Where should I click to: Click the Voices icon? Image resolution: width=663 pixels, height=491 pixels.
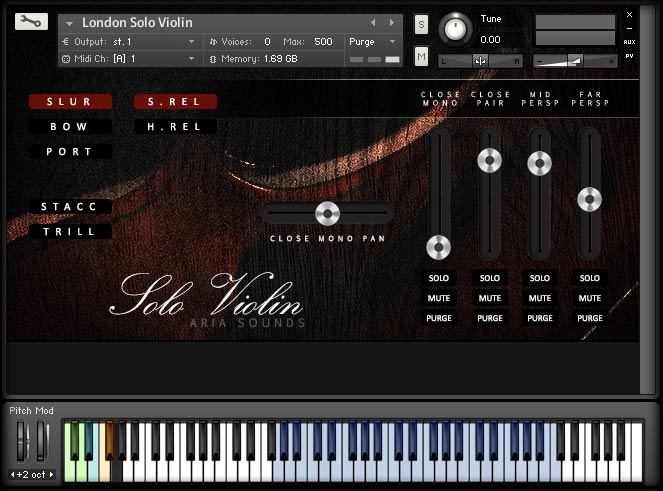point(213,41)
